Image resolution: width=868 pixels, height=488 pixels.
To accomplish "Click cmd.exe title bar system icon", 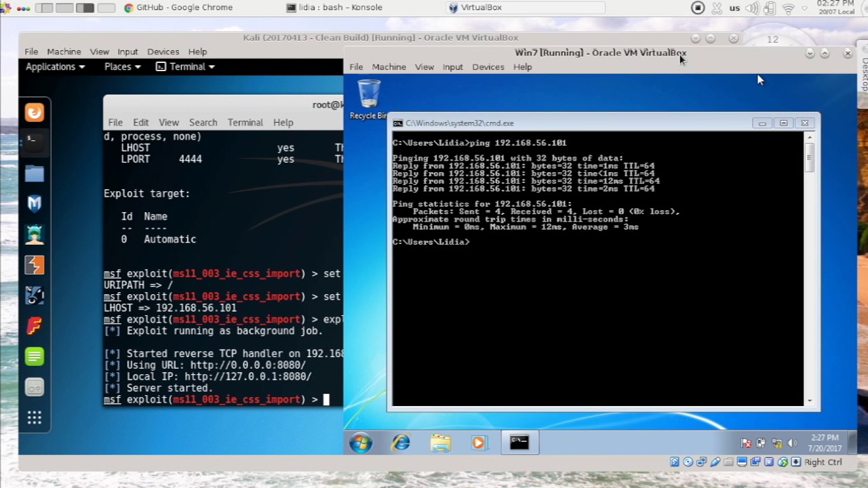I will 398,123.
